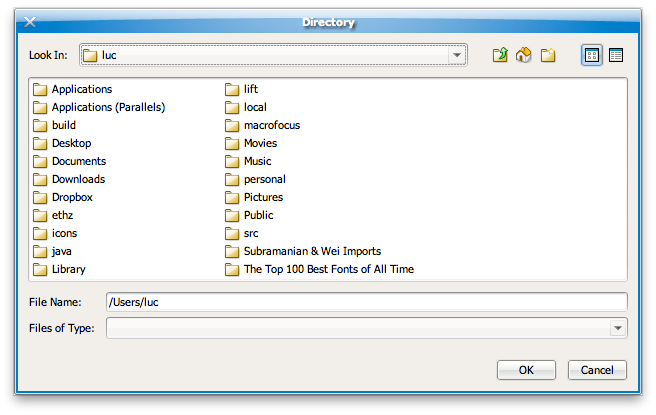
Task: Create a new folder
Action: point(548,56)
